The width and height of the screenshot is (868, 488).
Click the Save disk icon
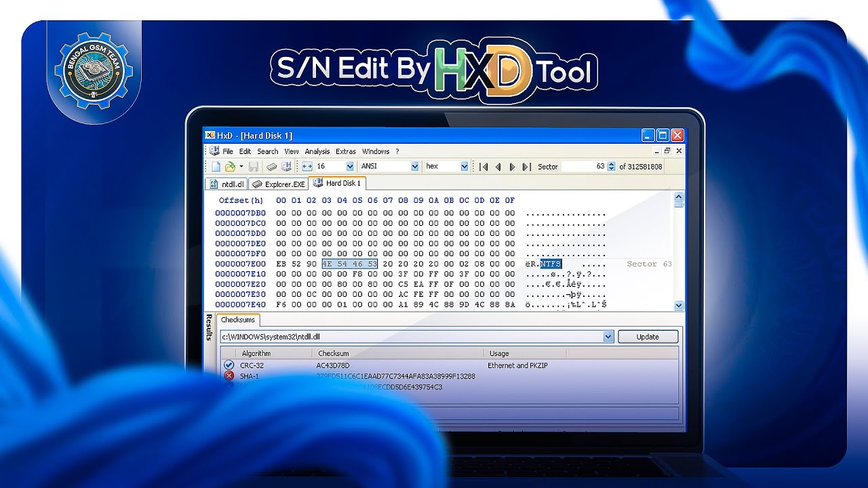(253, 166)
